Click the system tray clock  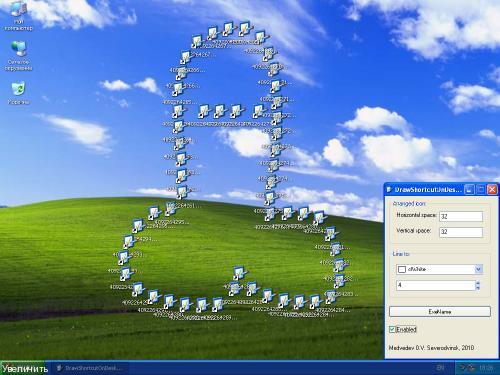pyautogui.click(x=486, y=368)
